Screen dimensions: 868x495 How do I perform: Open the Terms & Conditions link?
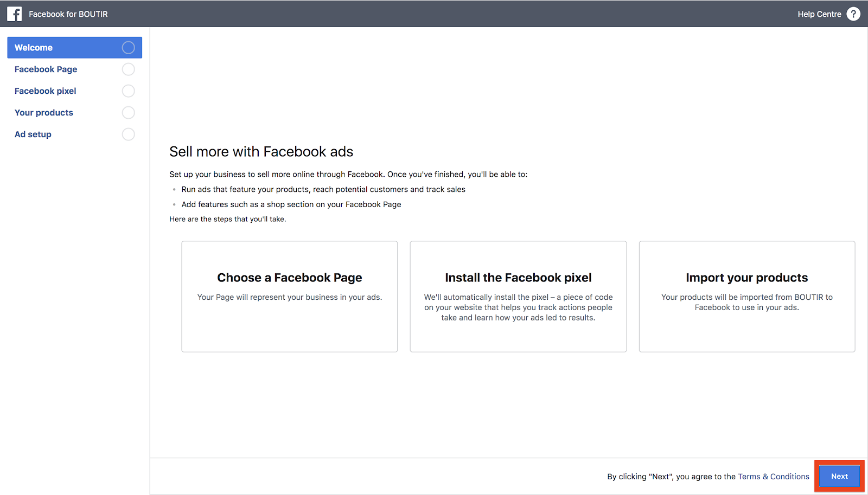click(774, 477)
